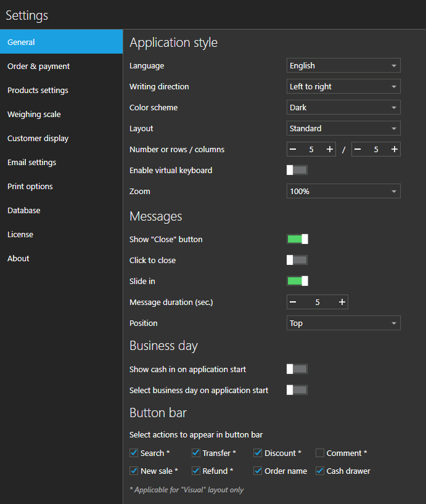Image resolution: width=426 pixels, height=504 pixels.
Task: Select the Customer display section
Action: click(x=61, y=138)
